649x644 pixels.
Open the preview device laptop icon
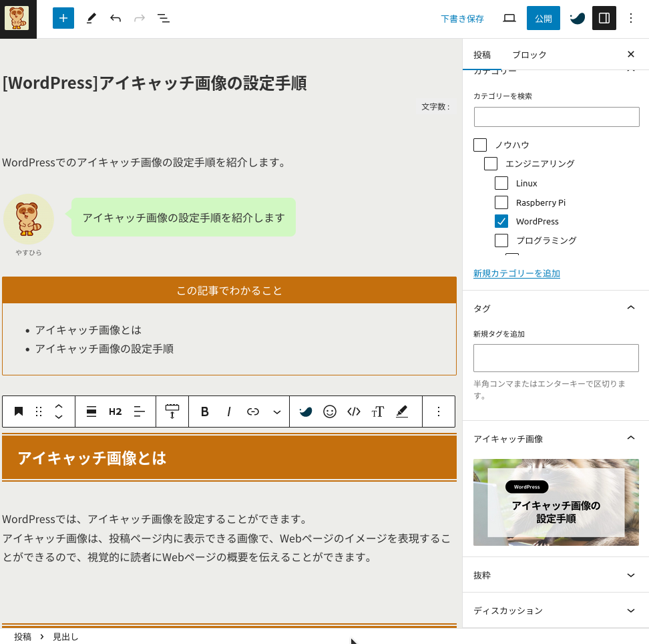pyautogui.click(x=509, y=18)
